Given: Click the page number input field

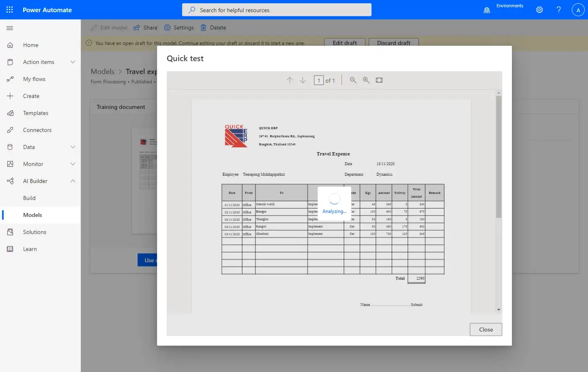Looking at the screenshot, I should click(319, 80).
